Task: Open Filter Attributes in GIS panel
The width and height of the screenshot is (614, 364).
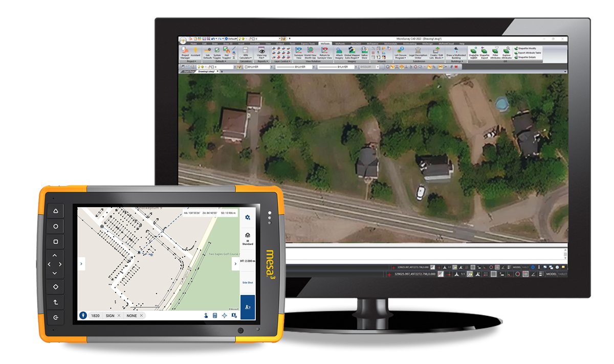Action: tap(495, 53)
